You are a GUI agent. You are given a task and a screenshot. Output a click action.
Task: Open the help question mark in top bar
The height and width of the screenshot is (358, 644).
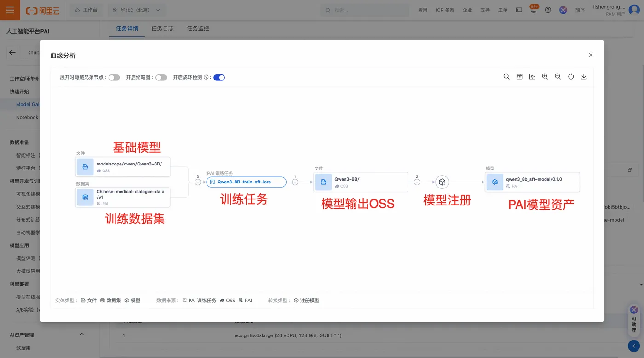(548, 10)
